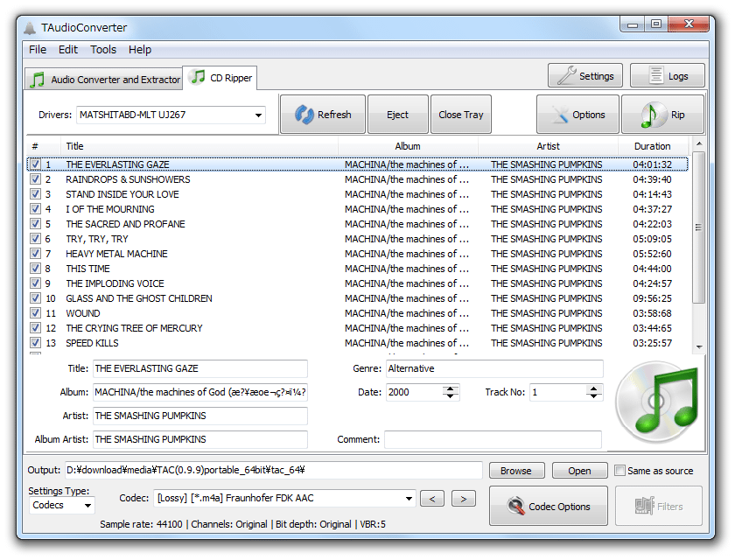The height and width of the screenshot is (560, 735).
Task: Uncheck track 1 THE EVERLASTING GAZE
Action: point(35,164)
